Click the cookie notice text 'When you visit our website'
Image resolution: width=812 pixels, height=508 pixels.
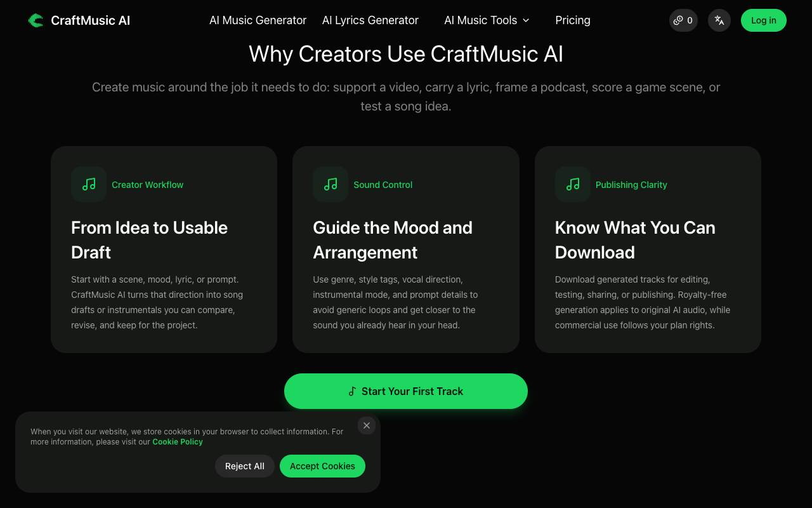tap(187, 436)
